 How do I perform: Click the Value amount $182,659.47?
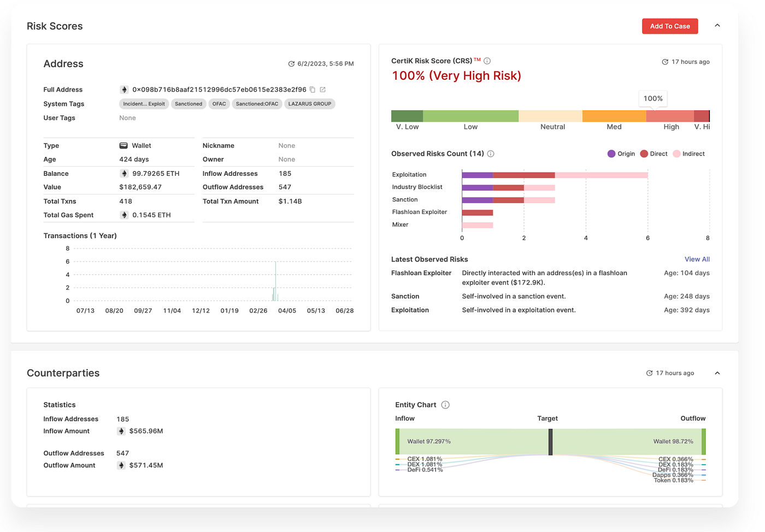[x=140, y=187]
